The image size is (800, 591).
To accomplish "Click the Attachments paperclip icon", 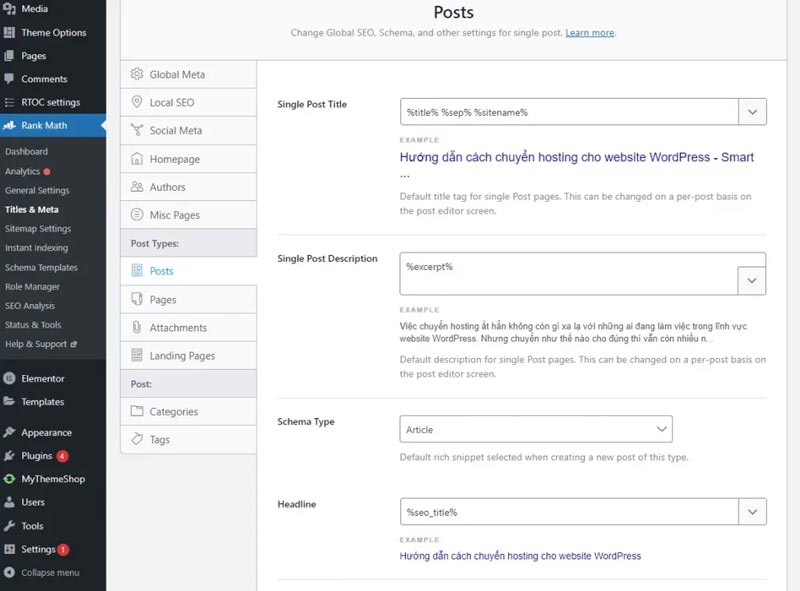I will tap(137, 328).
